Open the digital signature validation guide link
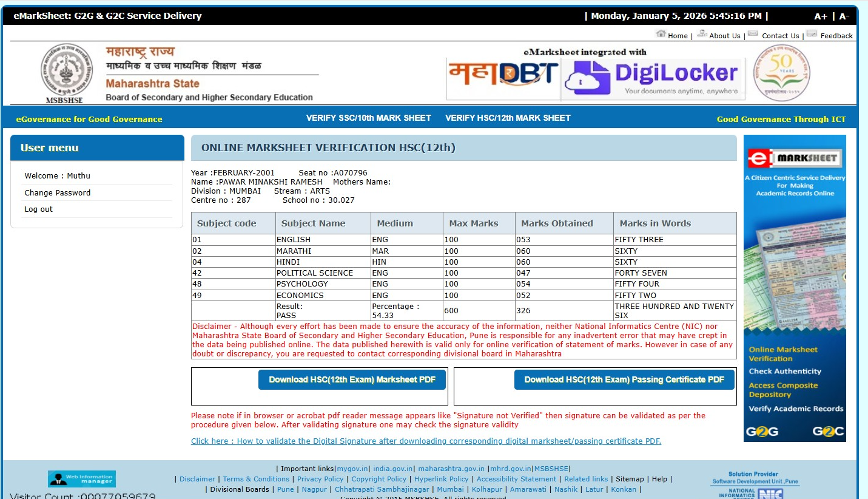This screenshot has width=868, height=499. [426, 441]
